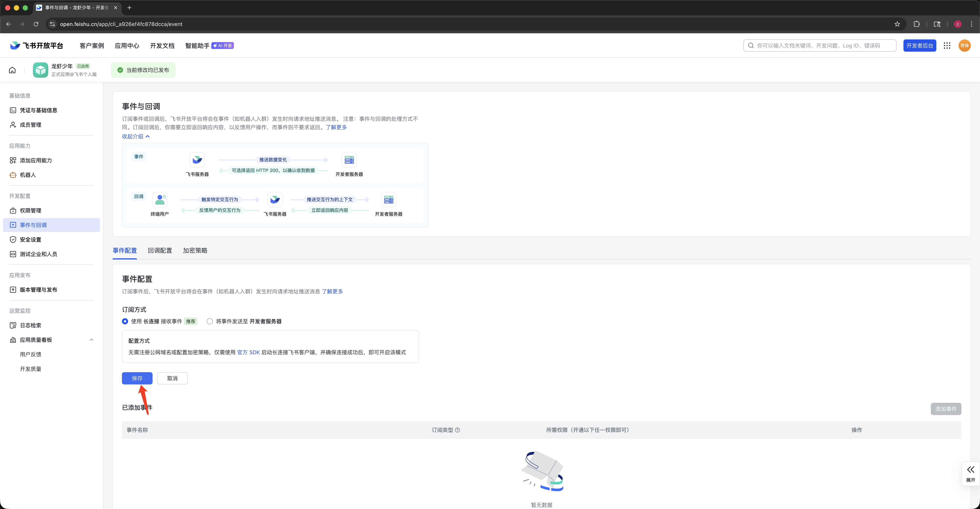Image resolution: width=980 pixels, height=509 pixels.
Task: Click the home icon in the breadcrumb bar
Action: pos(12,70)
